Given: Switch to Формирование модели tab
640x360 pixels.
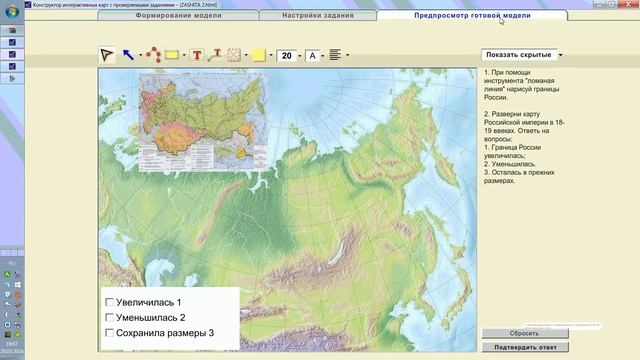Looking at the screenshot, I should [178, 16].
